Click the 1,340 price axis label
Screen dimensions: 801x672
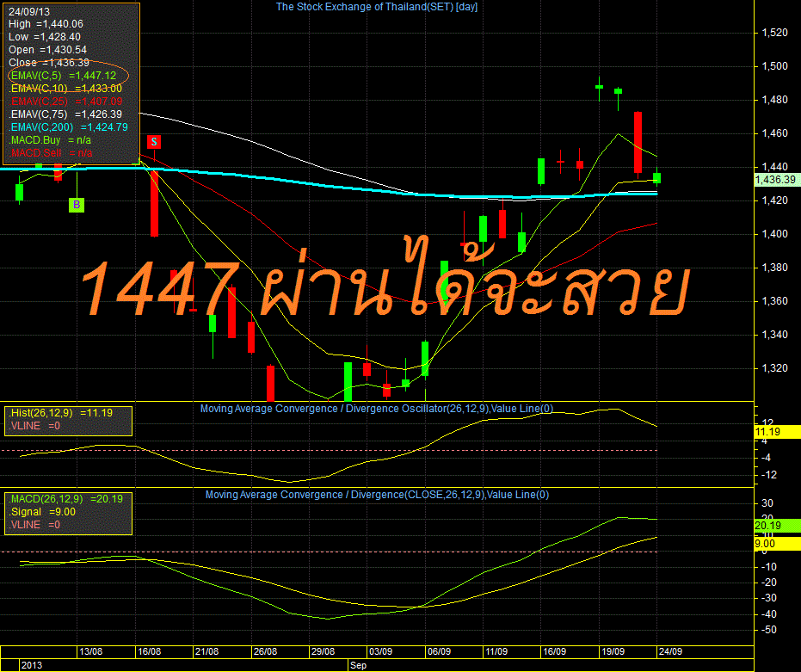774,335
